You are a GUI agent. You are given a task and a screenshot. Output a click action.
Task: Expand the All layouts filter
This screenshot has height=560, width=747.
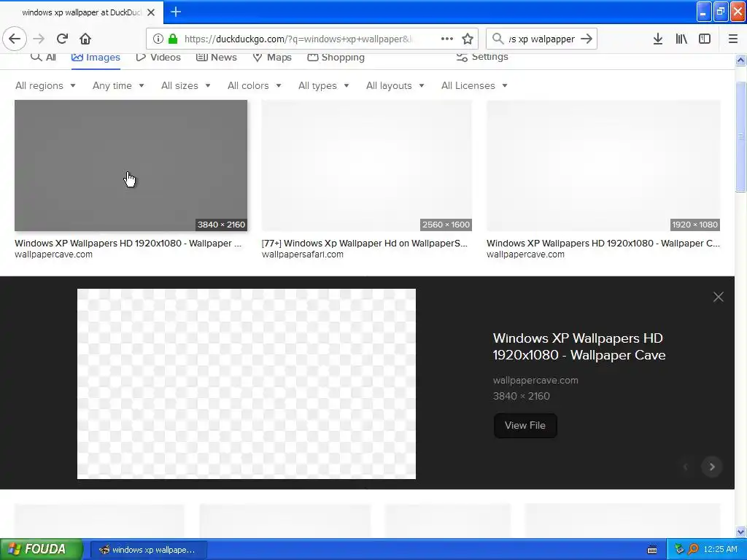click(x=395, y=86)
